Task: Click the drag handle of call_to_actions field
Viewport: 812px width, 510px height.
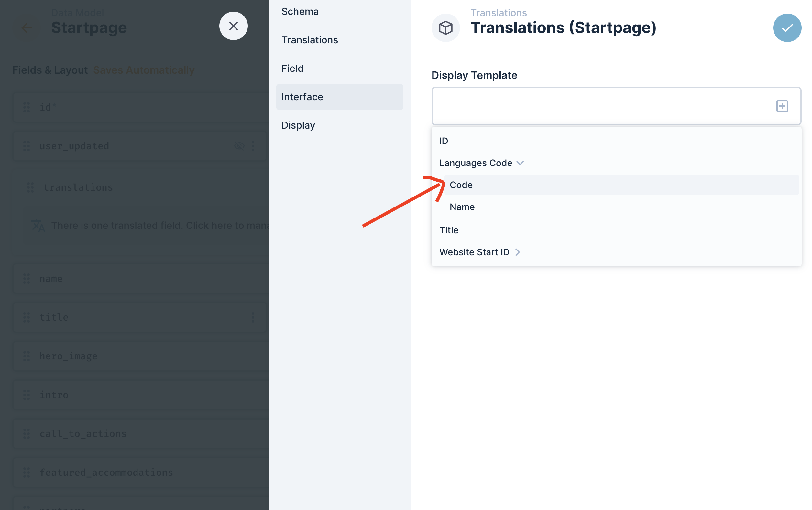Action: (x=26, y=433)
